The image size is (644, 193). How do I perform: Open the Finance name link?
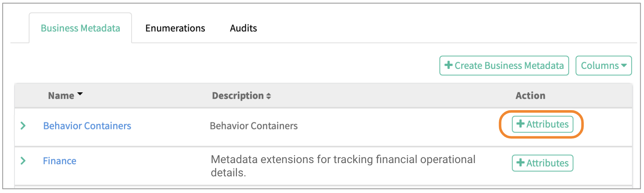point(60,161)
